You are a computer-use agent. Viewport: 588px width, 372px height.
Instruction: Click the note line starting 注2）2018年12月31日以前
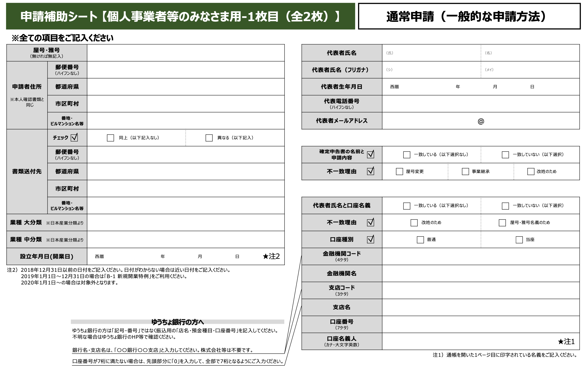point(119,270)
